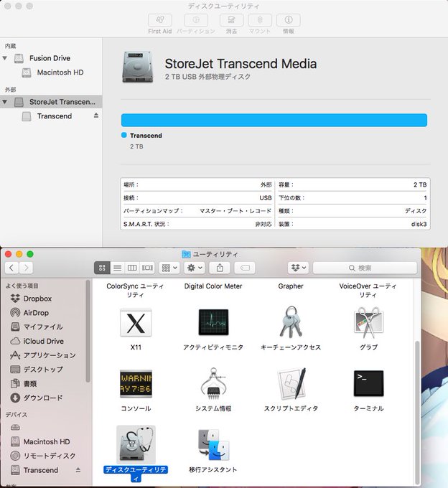Open アプリケーション in Finder sidebar
Screen dimensions: 448x488
pyautogui.click(x=43, y=355)
